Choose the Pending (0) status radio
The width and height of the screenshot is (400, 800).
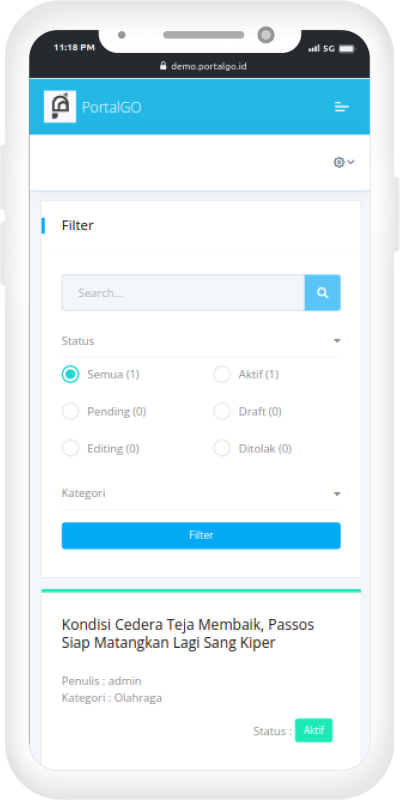point(70,411)
